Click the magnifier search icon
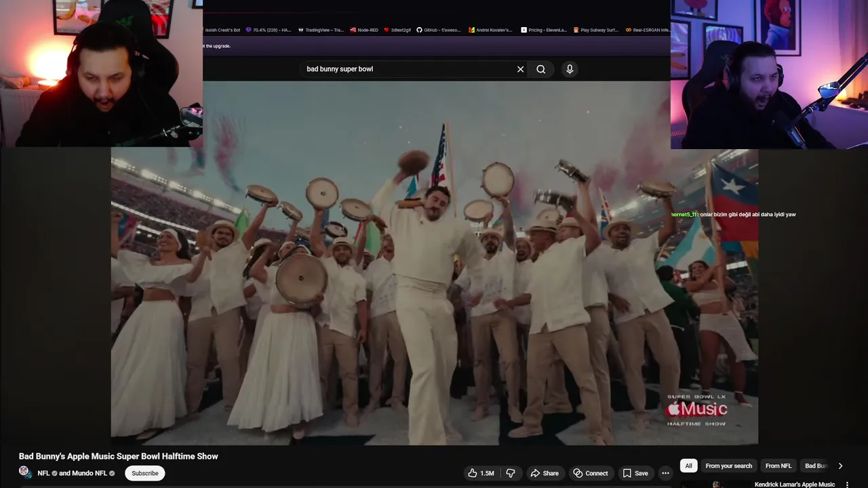The height and width of the screenshot is (488, 868). click(541, 69)
